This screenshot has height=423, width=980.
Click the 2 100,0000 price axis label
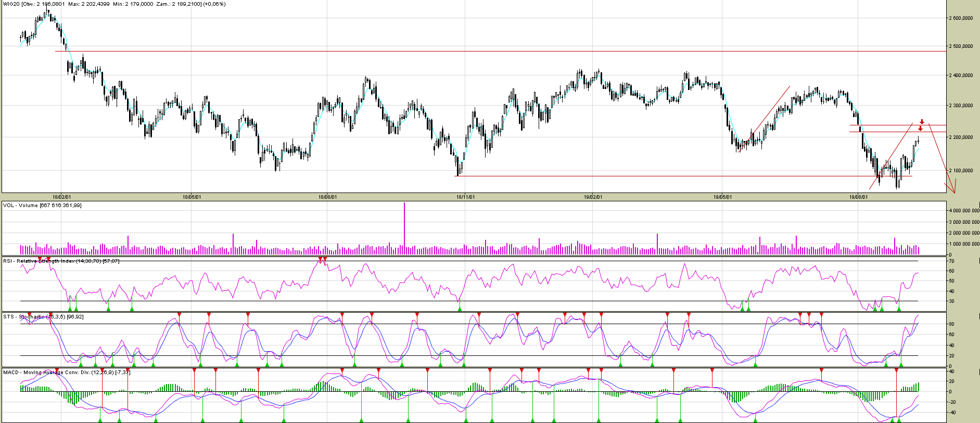961,171
